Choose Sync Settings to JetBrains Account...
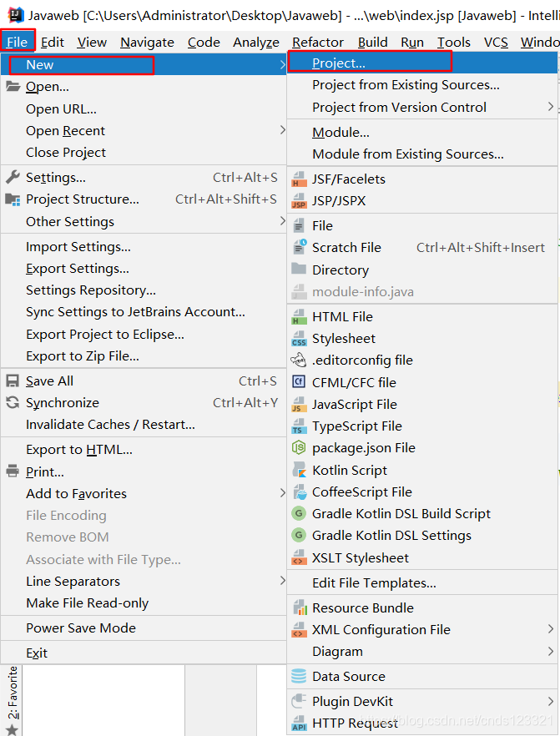 144,312
